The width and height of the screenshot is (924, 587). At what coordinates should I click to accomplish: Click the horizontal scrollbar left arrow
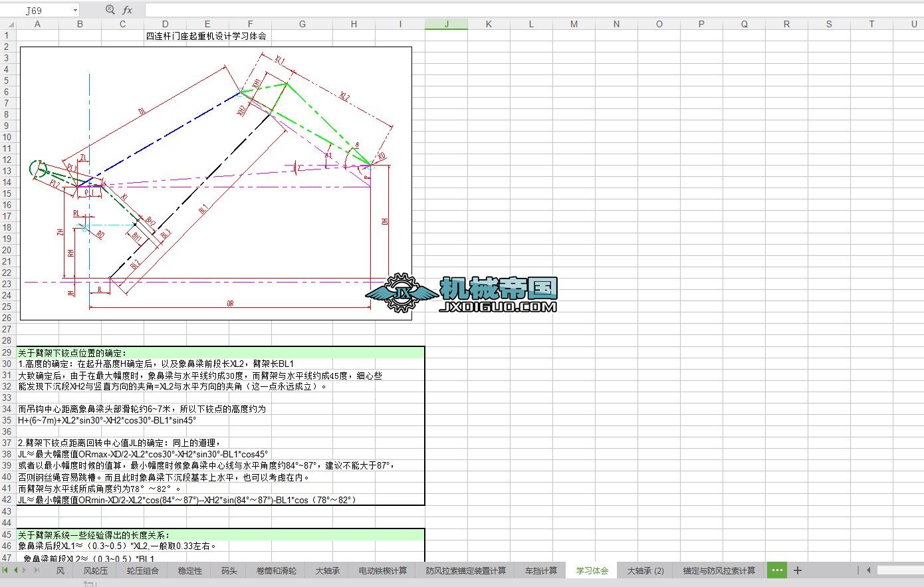[868, 570]
